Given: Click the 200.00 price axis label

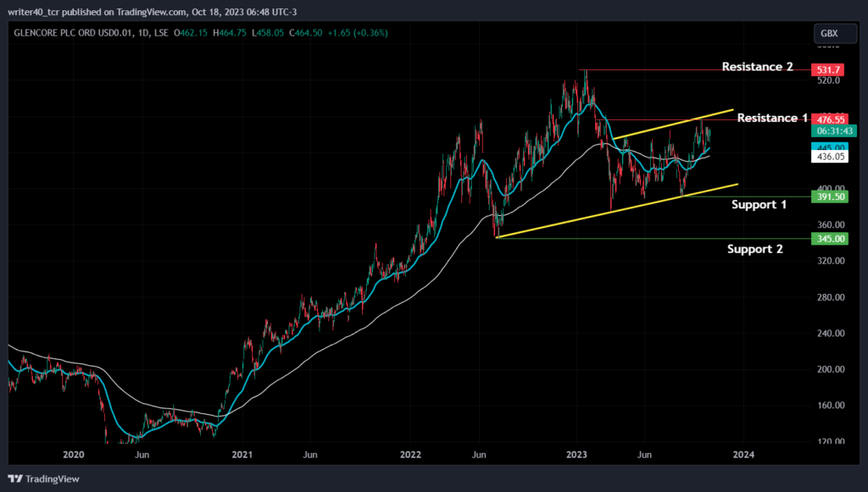Looking at the screenshot, I should click(x=831, y=369).
